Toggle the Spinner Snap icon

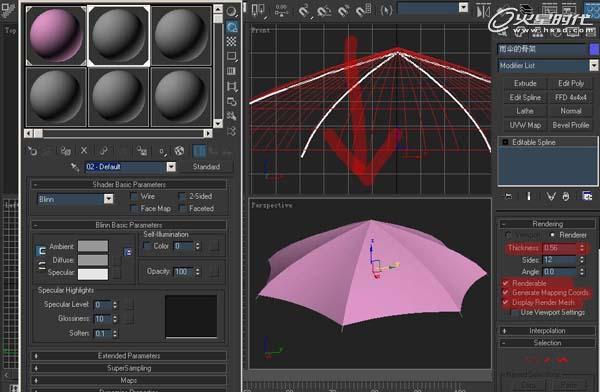click(362, 11)
